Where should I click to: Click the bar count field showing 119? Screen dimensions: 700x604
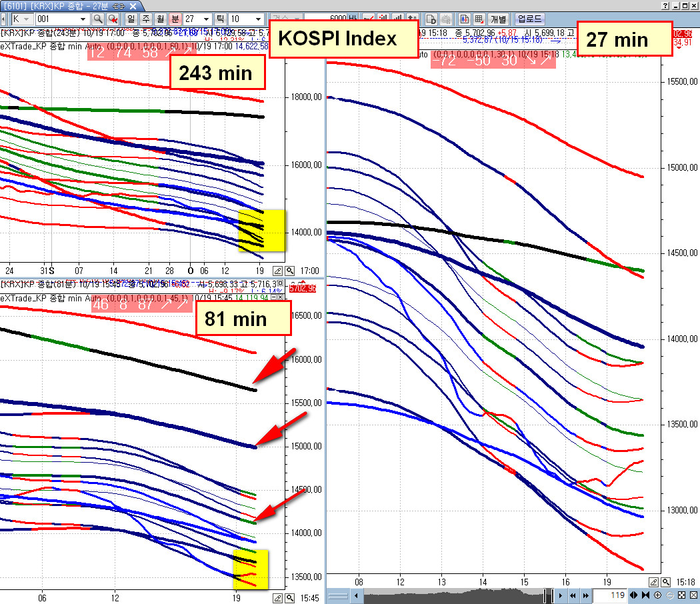610,595
